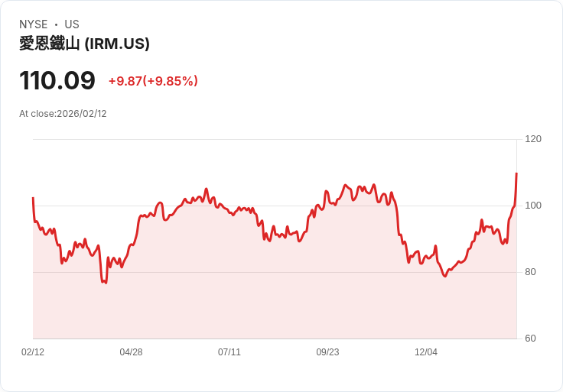Click the 100 horizontal gridline
Image resolution: width=563 pixels, height=392 pixels.
pyautogui.click(x=275, y=206)
